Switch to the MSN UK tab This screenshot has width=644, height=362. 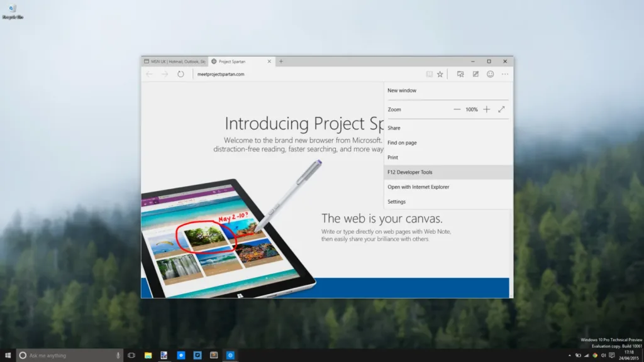pos(175,62)
